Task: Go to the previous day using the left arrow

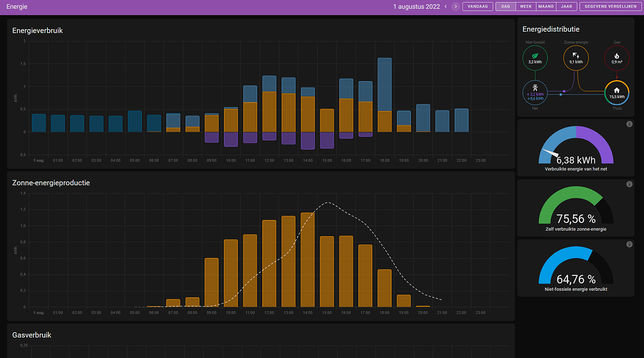Action: 446,6
